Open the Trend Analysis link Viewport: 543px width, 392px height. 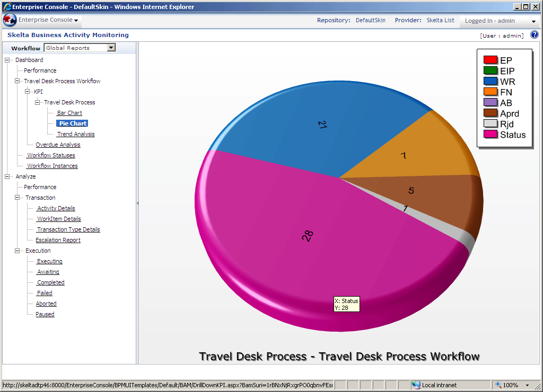(x=76, y=134)
